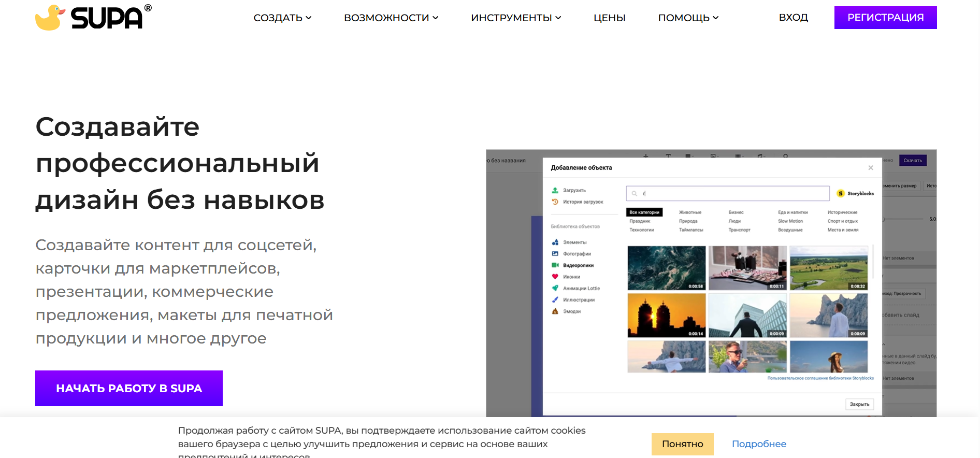Choose the Видеоролики camera icon

555,265
